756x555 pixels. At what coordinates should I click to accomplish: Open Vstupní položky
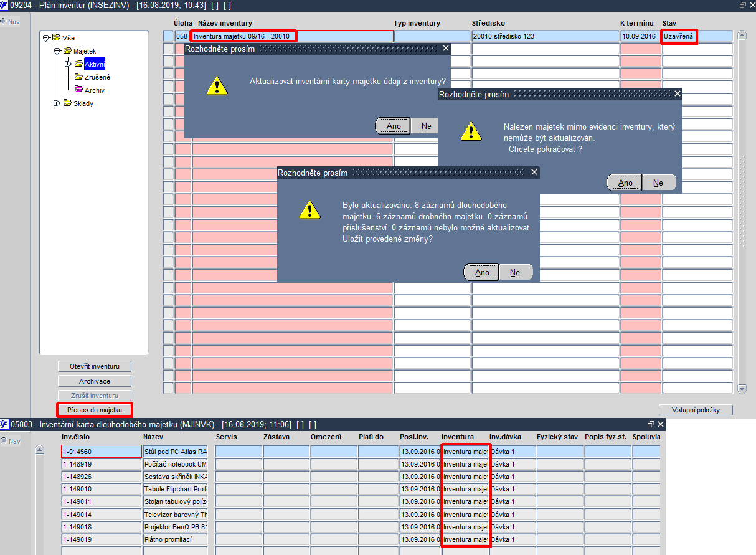pyautogui.click(x=696, y=410)
